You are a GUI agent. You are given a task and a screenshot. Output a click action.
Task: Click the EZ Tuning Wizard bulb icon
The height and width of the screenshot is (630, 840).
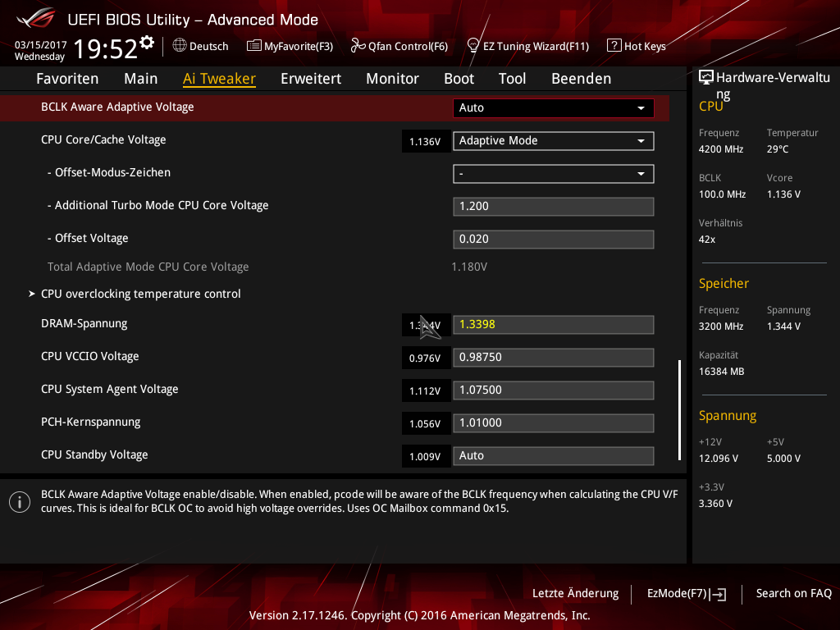[473, 46]
